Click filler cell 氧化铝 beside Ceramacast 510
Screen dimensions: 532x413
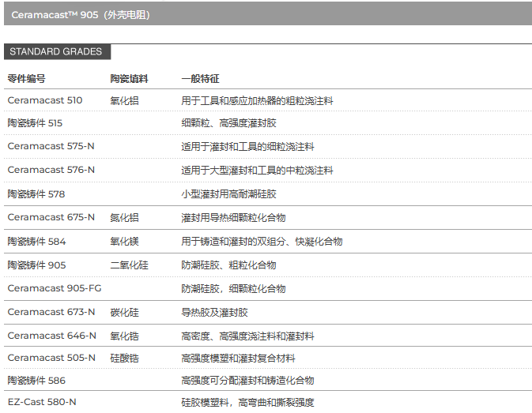(x=124, y=100)
